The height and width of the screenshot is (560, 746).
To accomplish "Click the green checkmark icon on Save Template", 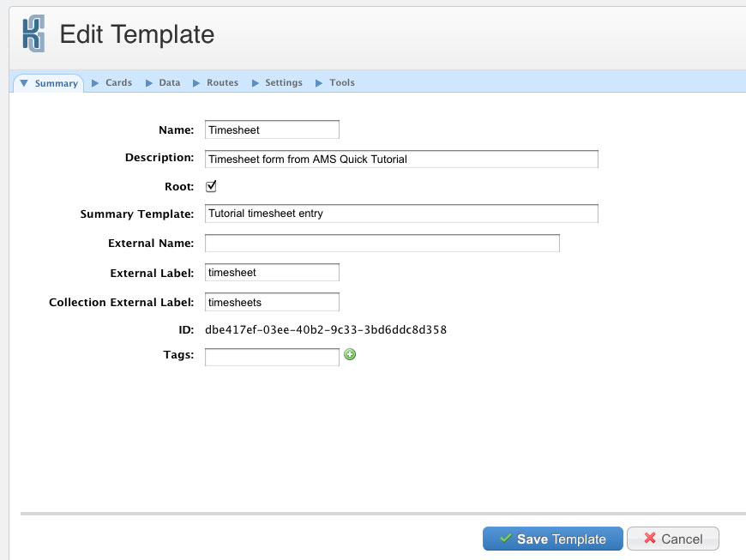I will point(505,539).
